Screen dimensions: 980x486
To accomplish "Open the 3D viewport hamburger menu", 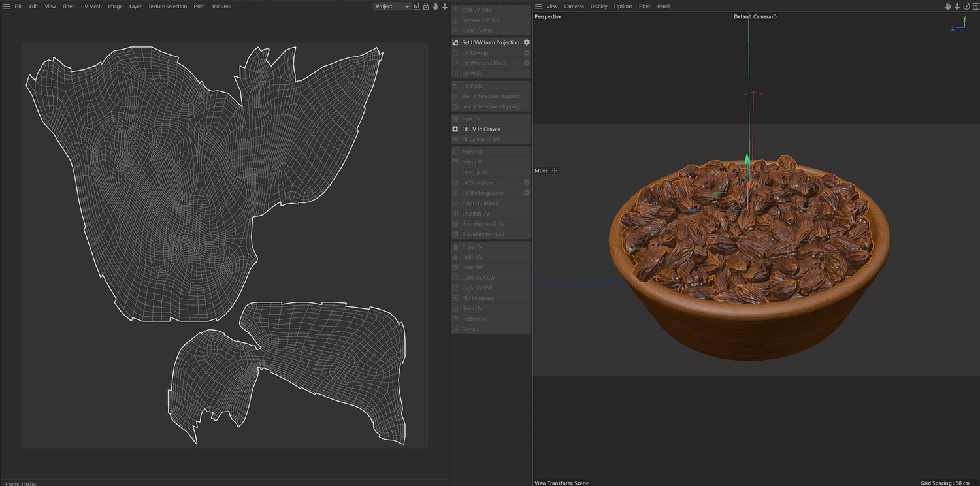I will (x=538, y=7).
